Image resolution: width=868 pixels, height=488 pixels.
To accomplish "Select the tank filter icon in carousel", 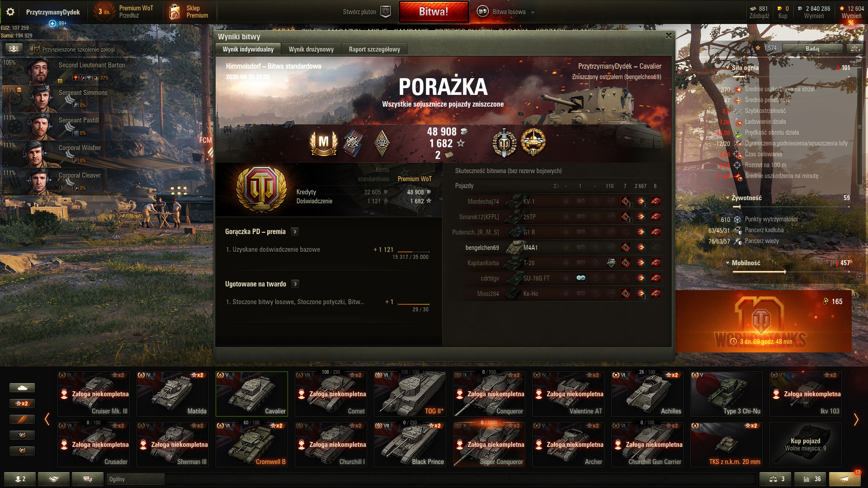I will click(22, 388).
